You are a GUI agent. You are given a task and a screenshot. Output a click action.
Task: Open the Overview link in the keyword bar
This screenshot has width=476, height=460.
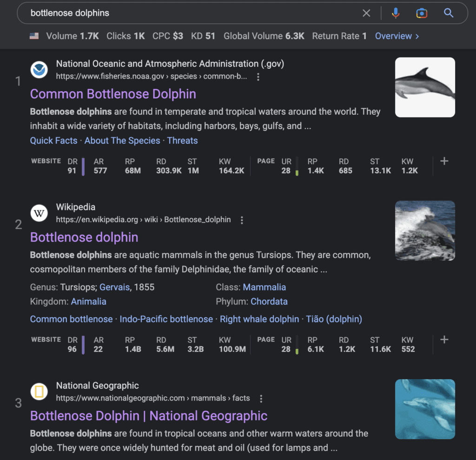[x=397, y=36]
